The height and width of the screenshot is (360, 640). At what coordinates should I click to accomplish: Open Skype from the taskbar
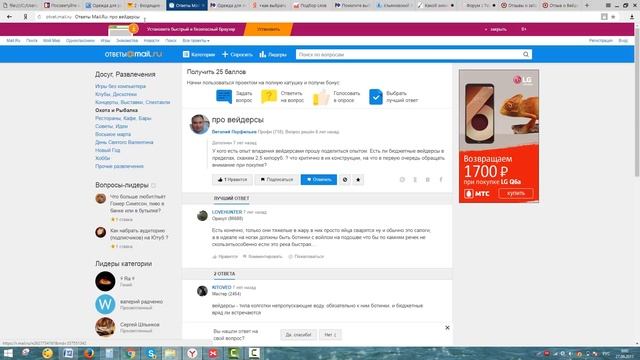[151, 353]
